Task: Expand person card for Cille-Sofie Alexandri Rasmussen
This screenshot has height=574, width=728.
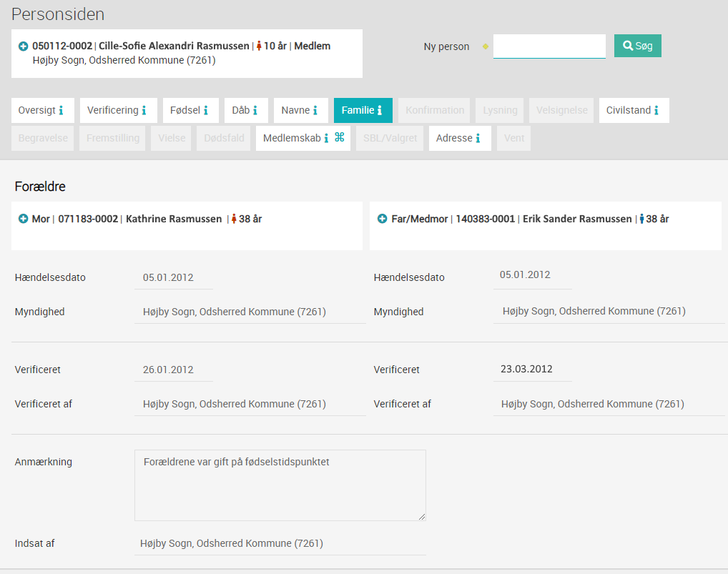Action: click(x=23, y=46)
